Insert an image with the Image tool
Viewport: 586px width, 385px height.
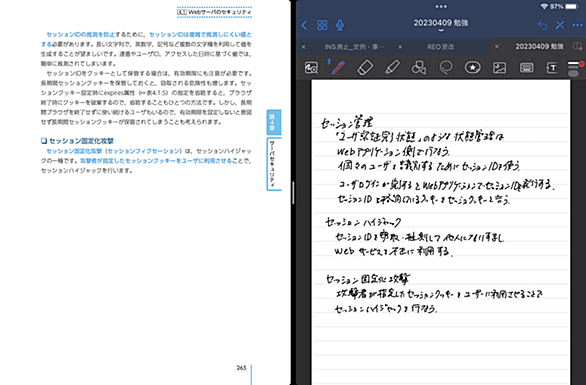point(499,68)
